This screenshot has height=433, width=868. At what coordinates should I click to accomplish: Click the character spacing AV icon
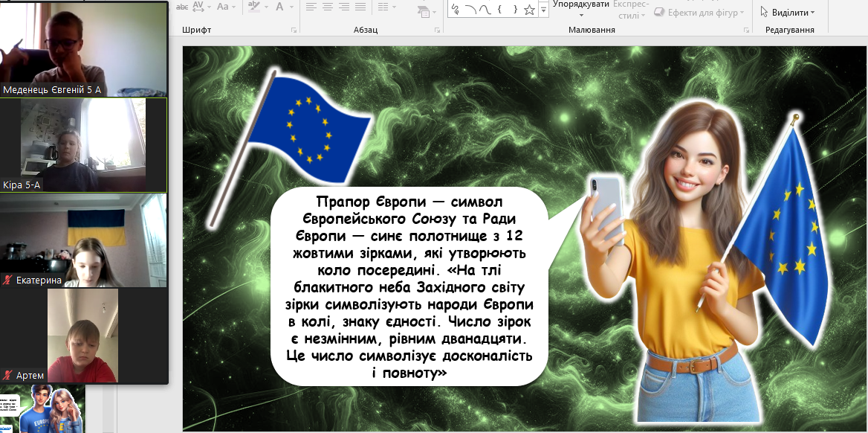198,7
